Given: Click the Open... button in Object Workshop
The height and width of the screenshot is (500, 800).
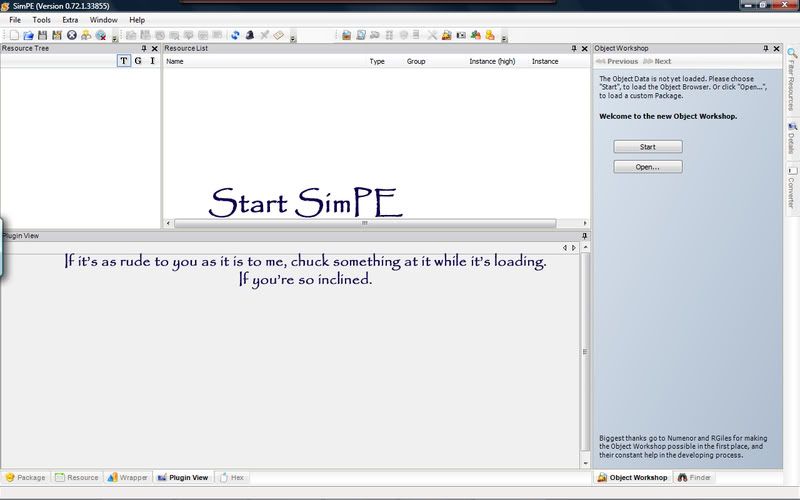Looking at the screenshot, I should (x=648, y=167).
